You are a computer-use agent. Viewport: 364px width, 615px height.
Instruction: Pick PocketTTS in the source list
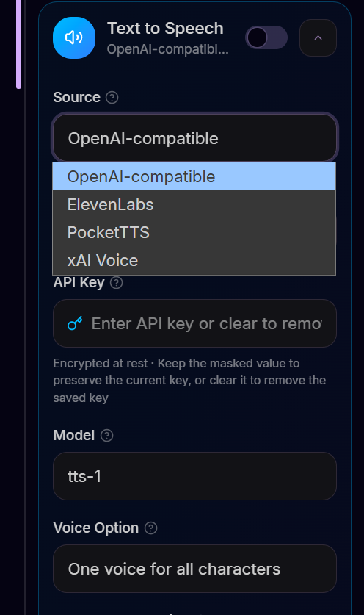click(194, 233)
